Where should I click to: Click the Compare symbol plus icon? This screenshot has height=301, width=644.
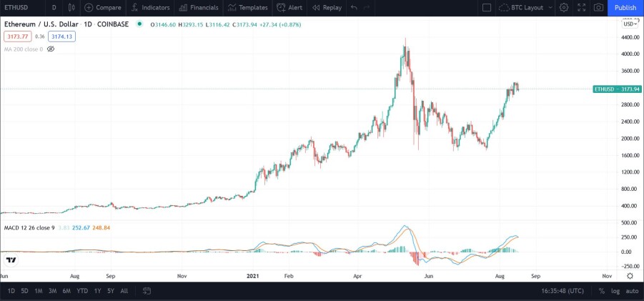click(89, 7)
